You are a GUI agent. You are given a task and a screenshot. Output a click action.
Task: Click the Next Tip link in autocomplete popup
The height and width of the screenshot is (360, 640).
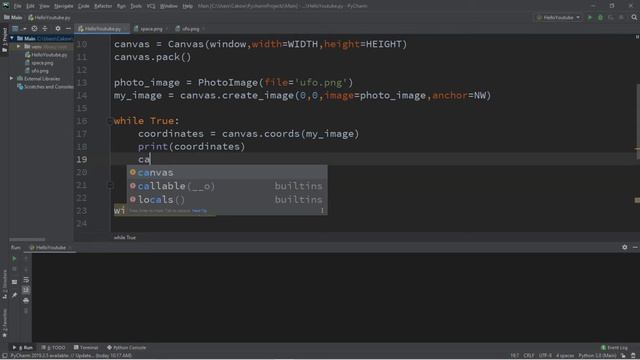pyautogui.click(x=200, y=211)
